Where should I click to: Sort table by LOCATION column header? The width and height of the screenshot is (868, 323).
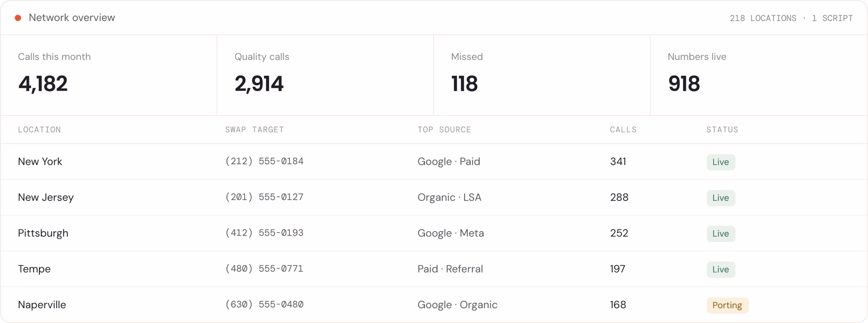[39, 130]
